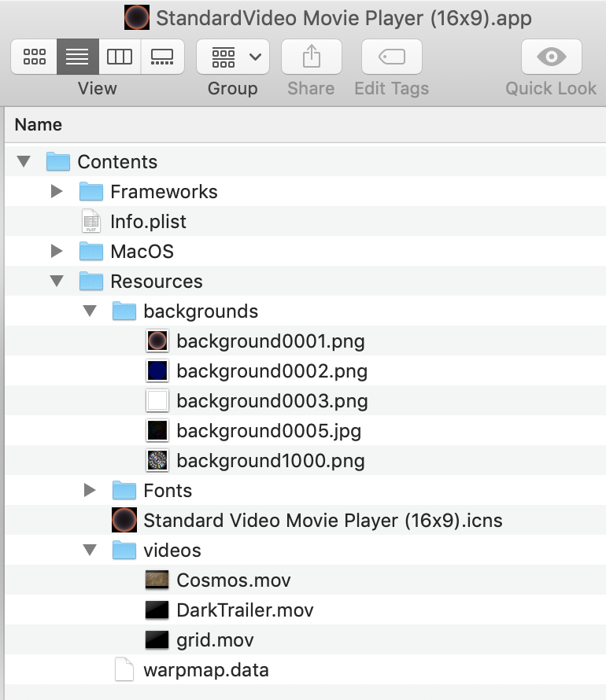
Task: Click the Share toolbar icon
Action: [x=311, y=57]
